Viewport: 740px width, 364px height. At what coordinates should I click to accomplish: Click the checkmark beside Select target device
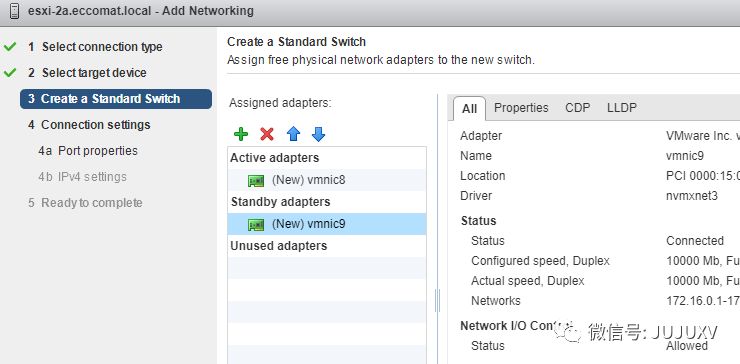click(x=10, y=73)
